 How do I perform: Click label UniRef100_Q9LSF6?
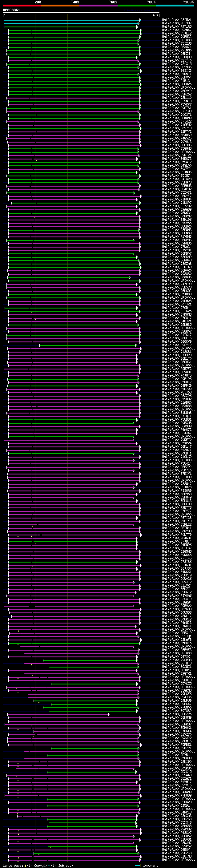[x=177, y=694]
